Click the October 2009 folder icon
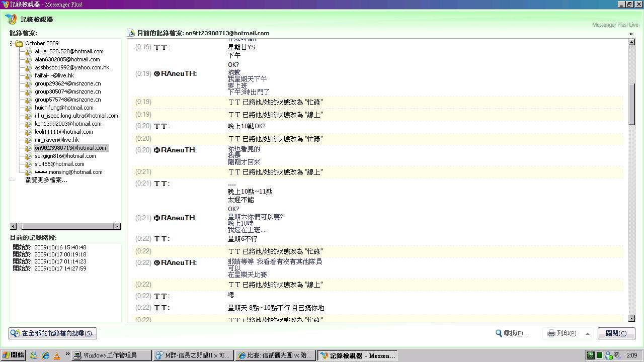644x362 pixels. tap(19, 43)
